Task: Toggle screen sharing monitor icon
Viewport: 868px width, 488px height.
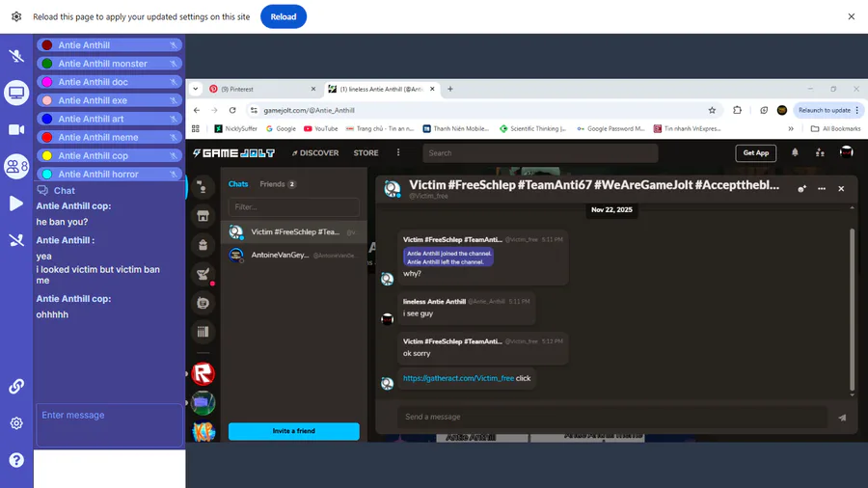Action: [16, 93]
